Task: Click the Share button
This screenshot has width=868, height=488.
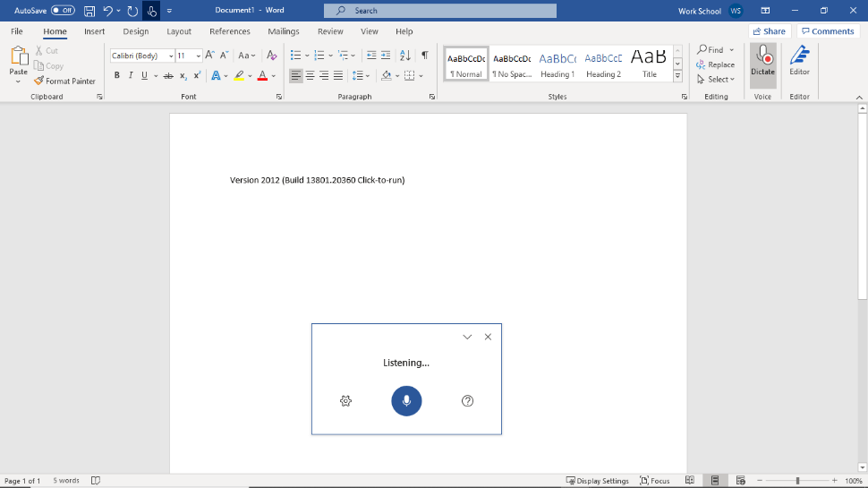Action: tap(769, 31)
